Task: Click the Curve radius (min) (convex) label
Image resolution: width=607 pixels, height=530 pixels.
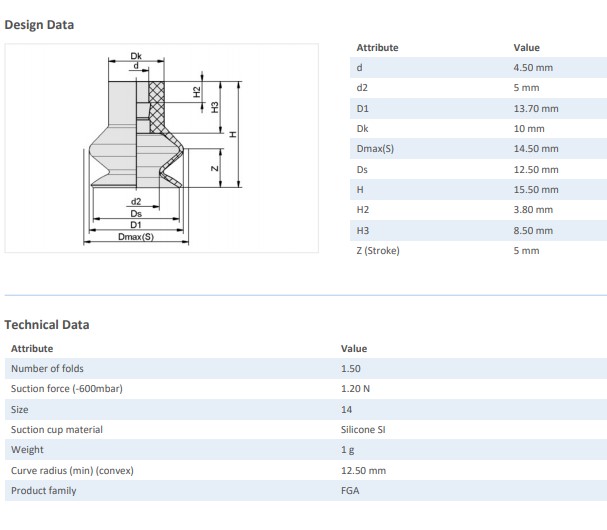Action: click(x=72, y=470)
